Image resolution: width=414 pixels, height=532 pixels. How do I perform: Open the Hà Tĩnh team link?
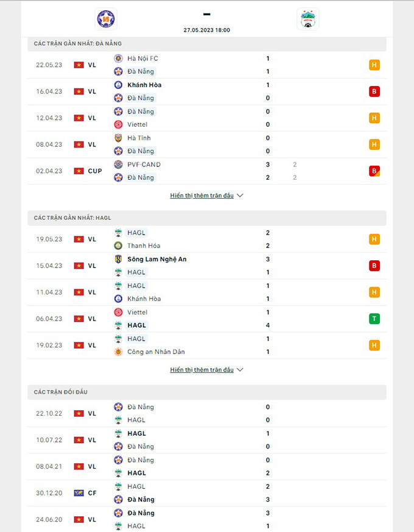tap(139, 138)
